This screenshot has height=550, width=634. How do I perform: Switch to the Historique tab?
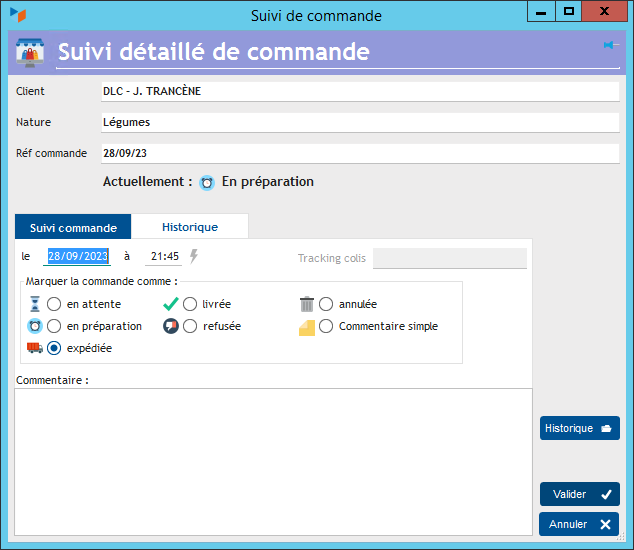coord(190,227)
